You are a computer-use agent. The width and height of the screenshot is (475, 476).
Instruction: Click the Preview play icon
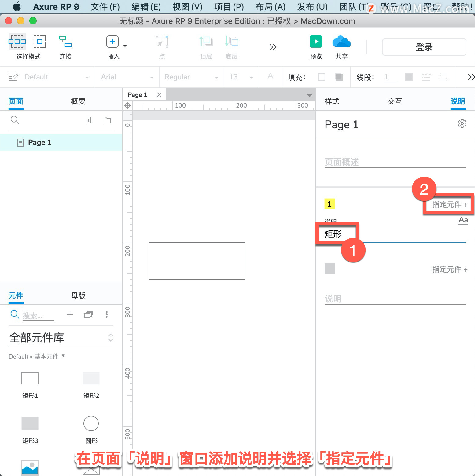point(316,42)
